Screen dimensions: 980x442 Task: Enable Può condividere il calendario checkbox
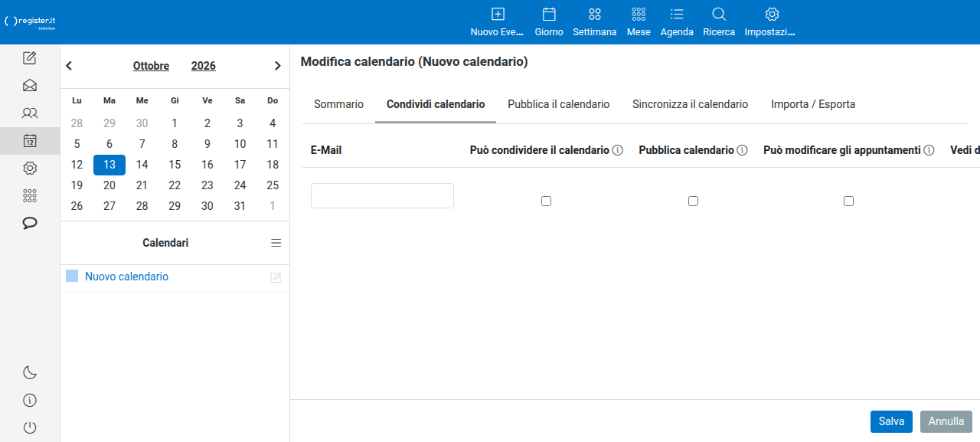(547, 201)
